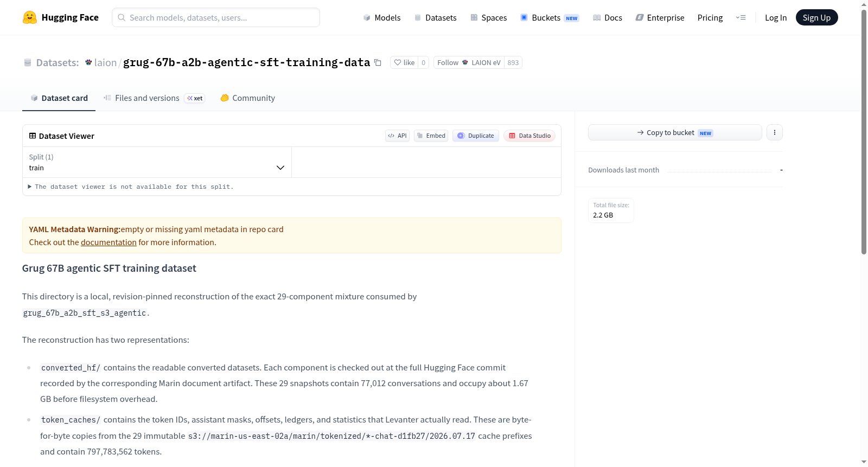
Task: Click the Hugging Face logo icon
Action: 30,17
